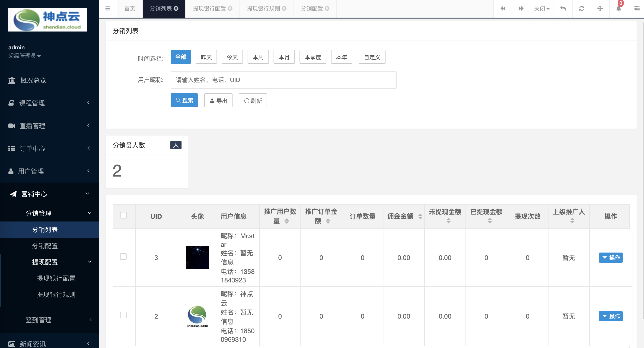Click the refresh page icon in top bar
Viewport: 644px width, 348px height.
click(581, 9)
